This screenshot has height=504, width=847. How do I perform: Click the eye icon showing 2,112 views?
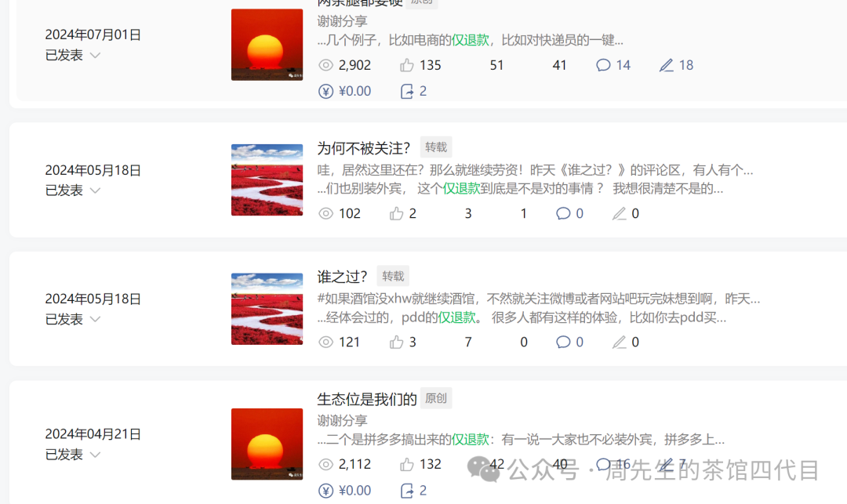pyautogui.click(x=325, y=464)
